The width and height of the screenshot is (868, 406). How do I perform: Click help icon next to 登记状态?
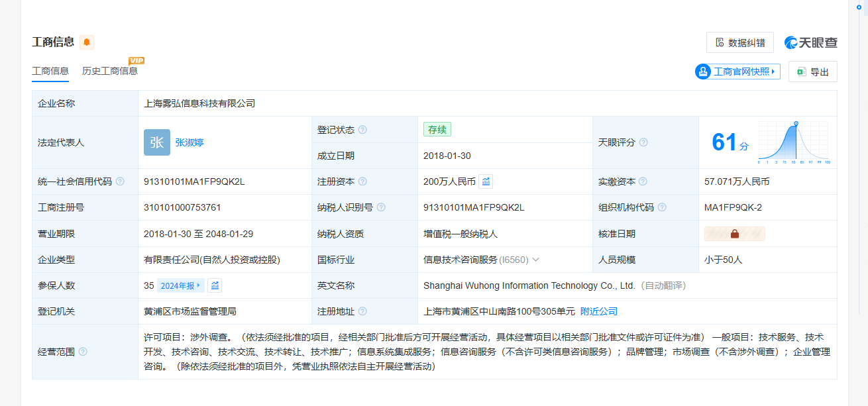[x=362, y=130]
